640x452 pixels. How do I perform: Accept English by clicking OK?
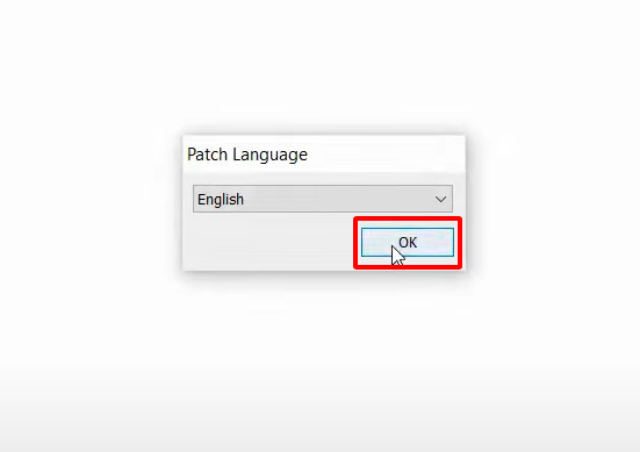[x=407, y=243]
